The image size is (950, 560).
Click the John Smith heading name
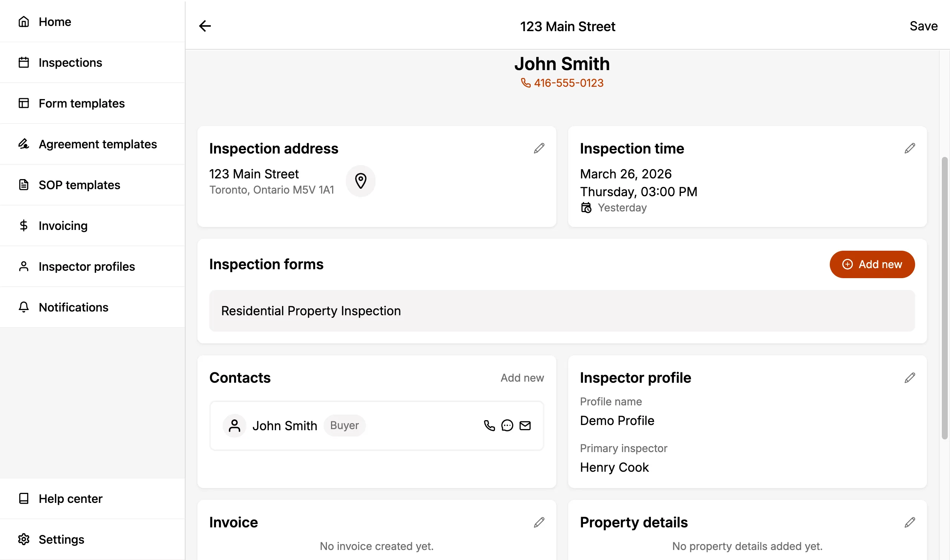click(562, 63)
